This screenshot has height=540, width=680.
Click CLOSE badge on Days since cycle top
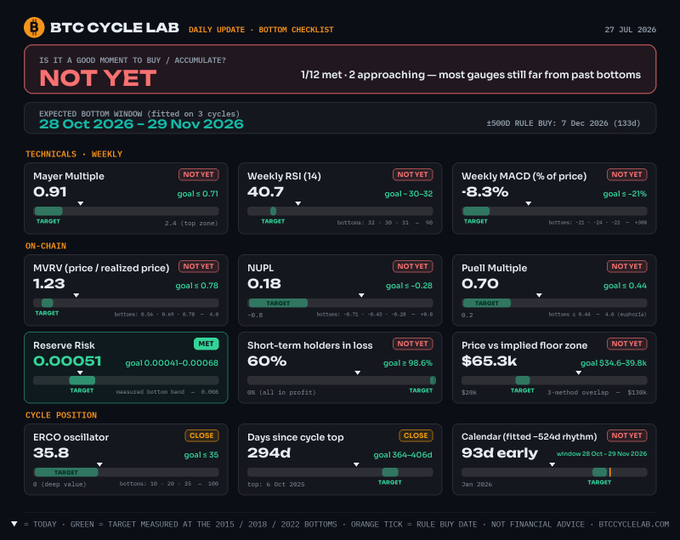click(x=416, y=435)
